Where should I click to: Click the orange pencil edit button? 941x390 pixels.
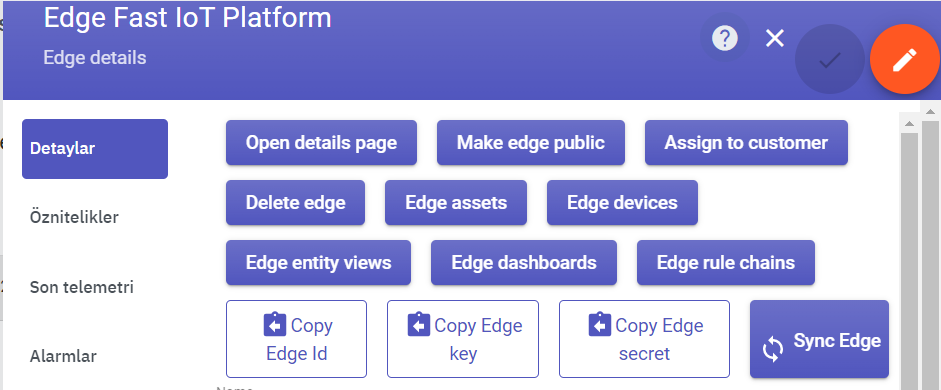[x=904, y=59]
